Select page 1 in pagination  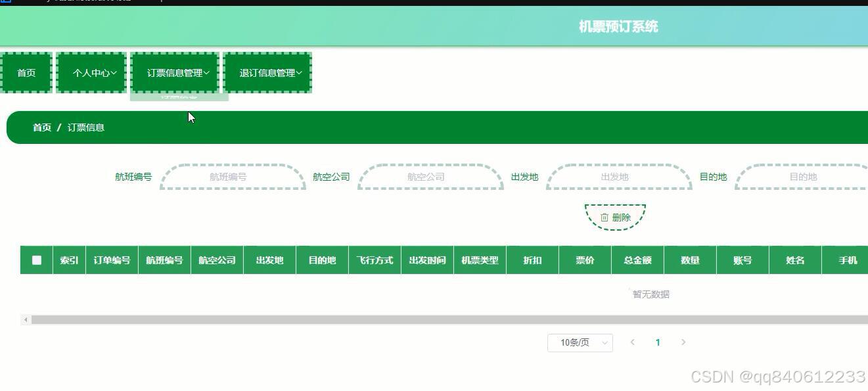tap(658, 342)
